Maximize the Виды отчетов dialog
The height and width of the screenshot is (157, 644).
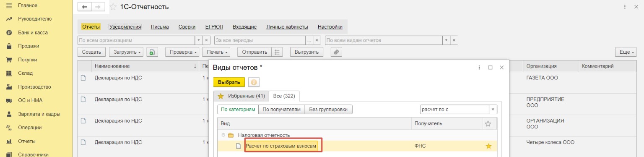(490, 67)
